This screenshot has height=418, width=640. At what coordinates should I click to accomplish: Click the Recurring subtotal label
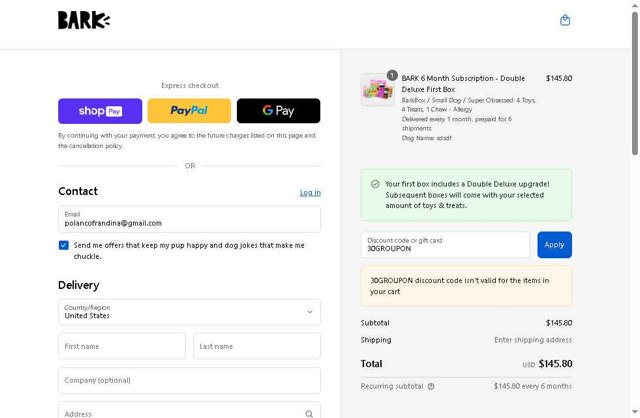[x=392, y=386]
